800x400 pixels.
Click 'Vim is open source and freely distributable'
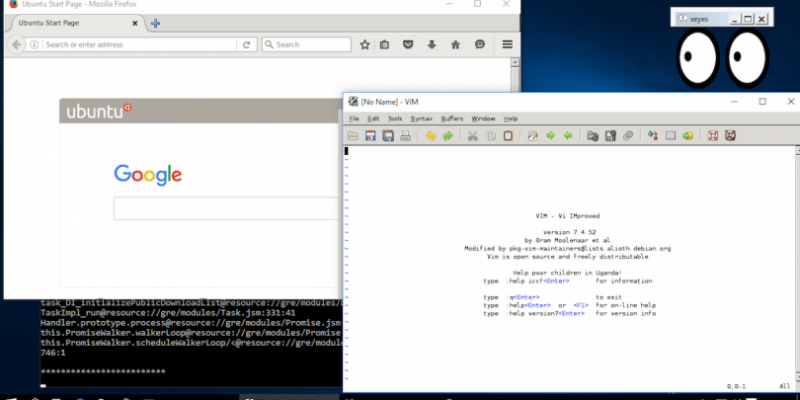pyautogui.click(x=568, y=257)
